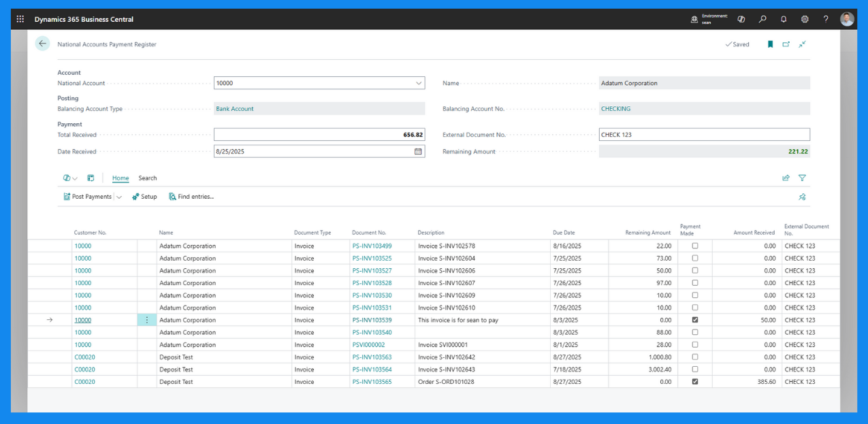Expand the National Account dropdown
The width and height of the screenshot is (868, 424).
click(x=418, y=83)
